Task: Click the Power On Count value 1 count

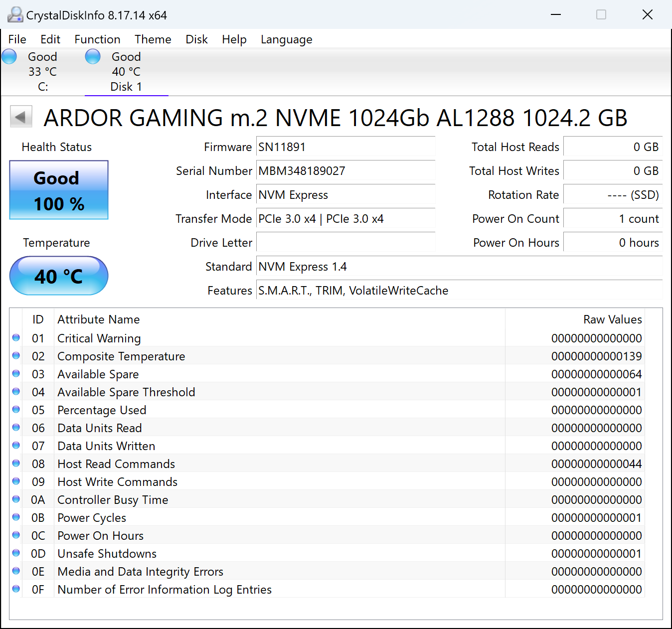Action: (x=613, y=219)
